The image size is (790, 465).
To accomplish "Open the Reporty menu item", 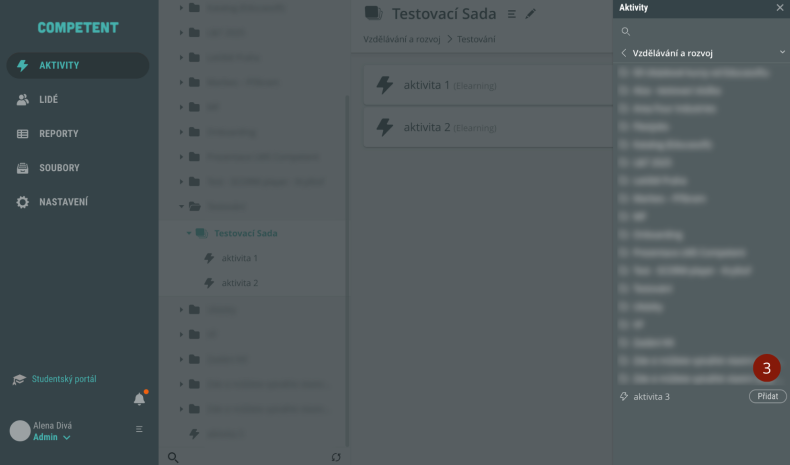I will (58, 134).
